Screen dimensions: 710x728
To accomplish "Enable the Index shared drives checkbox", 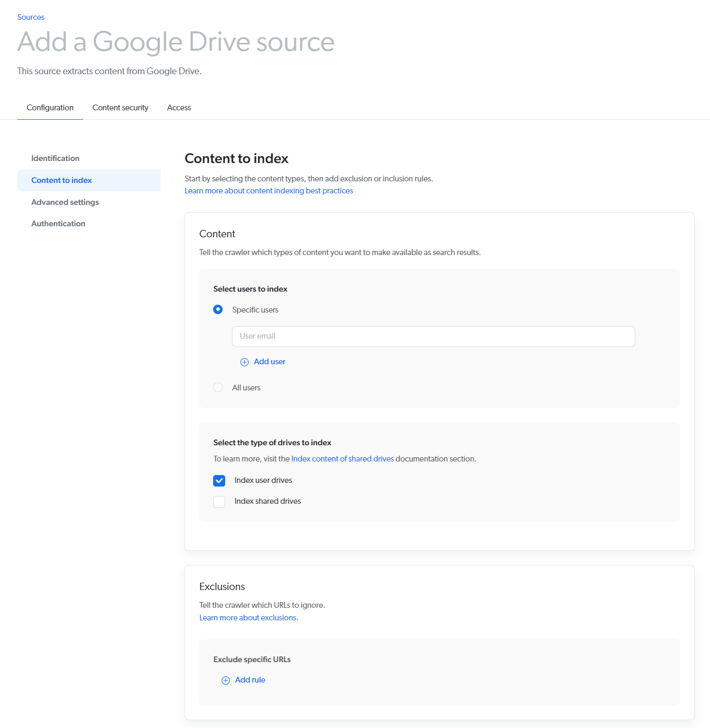I will [x=219, y=502].
